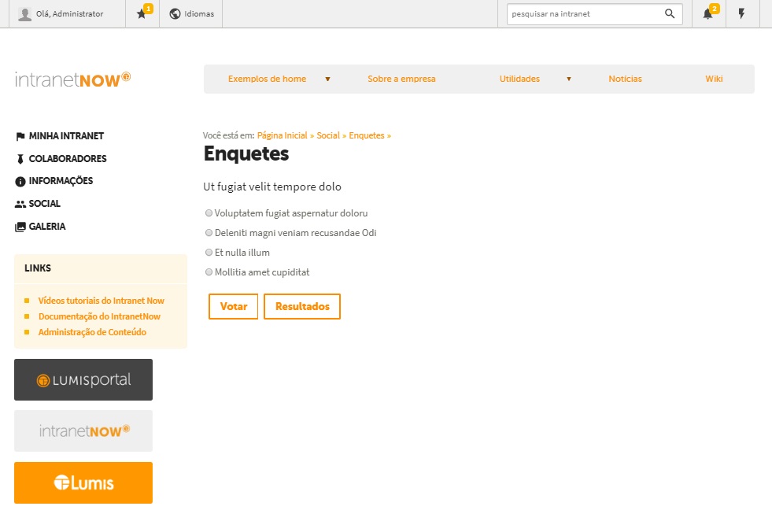Click the poll question Ut fugiat velit tempore dolo

point(272,187)
